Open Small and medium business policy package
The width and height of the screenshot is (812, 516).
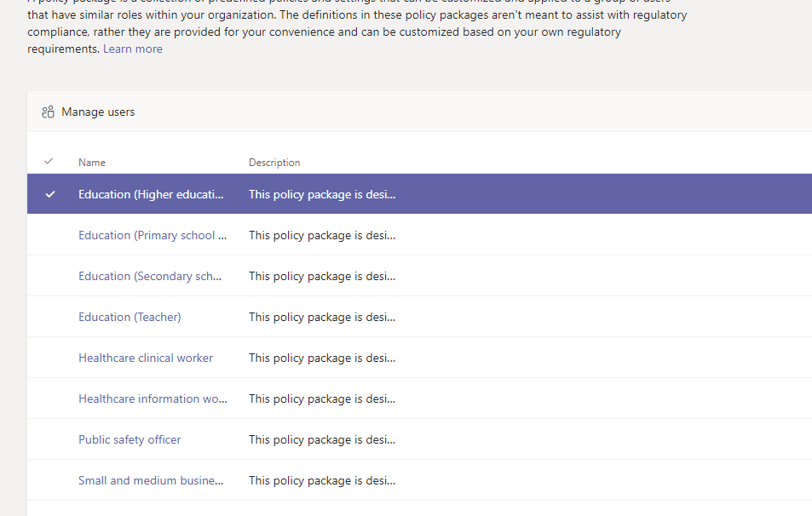click(151, 480)
